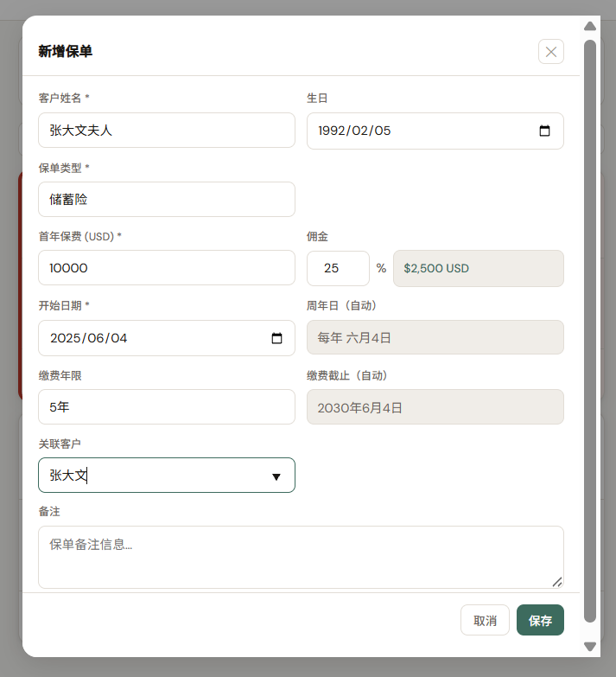Click the 保单类型 field showing 储蓄险
The height and width of the screenshot is (677, 616).
pyautogui.click(x=167, y=200)
